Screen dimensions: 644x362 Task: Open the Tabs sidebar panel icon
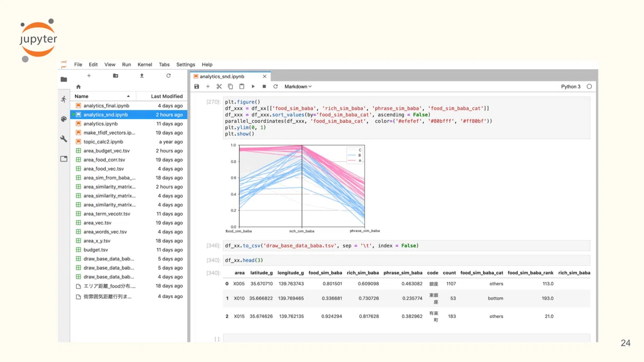point(64,159)
